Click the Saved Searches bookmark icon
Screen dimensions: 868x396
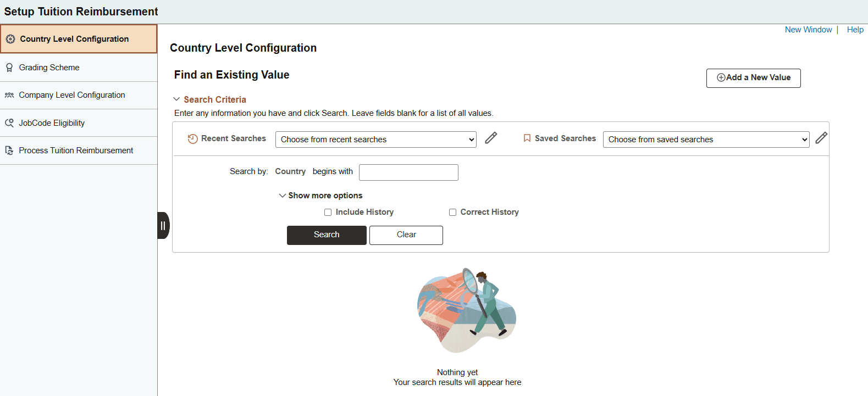click(x=527, y=138)
